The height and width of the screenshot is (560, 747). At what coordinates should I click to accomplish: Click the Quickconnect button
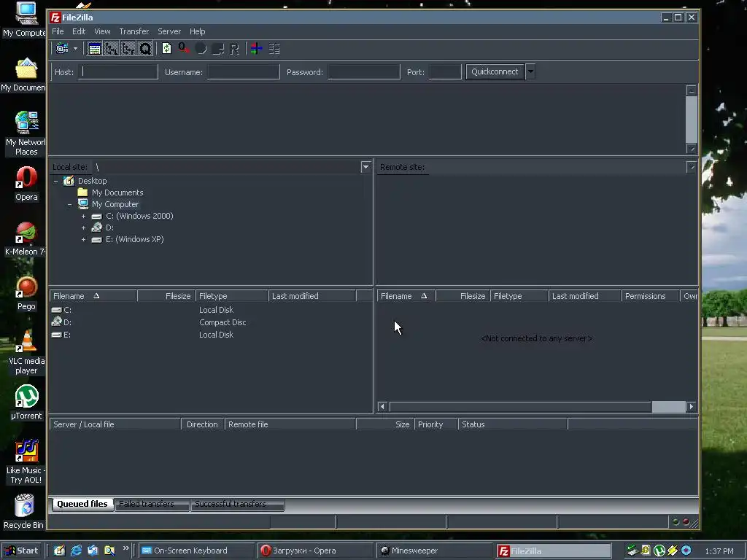click(x=495, y=72)
